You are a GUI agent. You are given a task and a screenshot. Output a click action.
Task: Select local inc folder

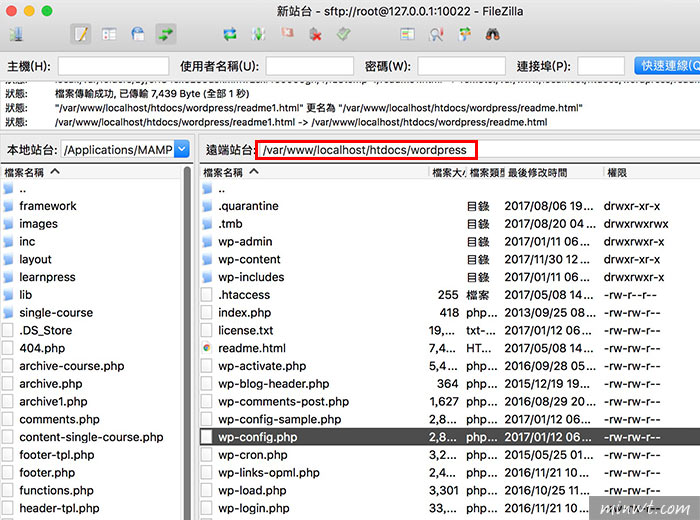pyautogui.click(x=27, y=241)
